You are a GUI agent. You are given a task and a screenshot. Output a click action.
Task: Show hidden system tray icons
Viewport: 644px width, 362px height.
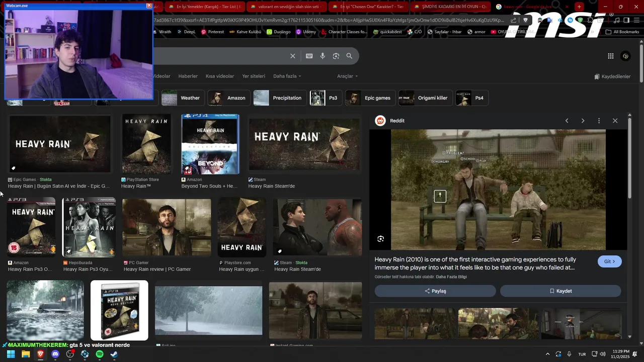tap(547, 354)
